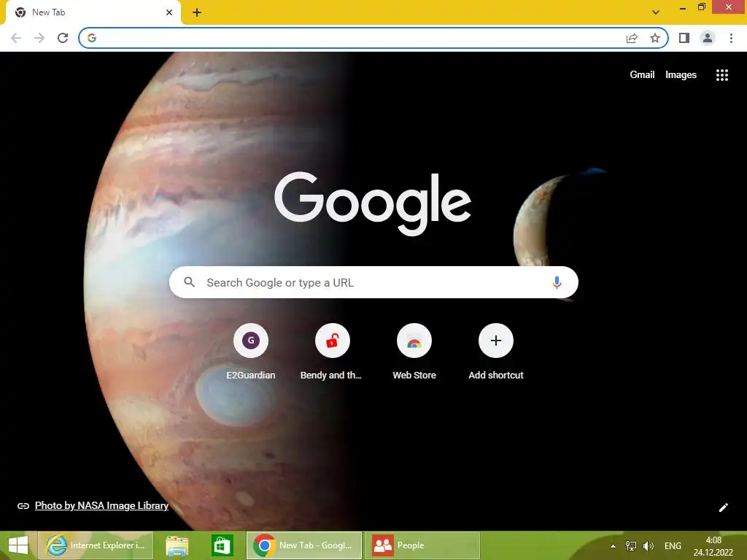Switch to Internet Explorer in the taskbar
This screenshot has width=747, height=560.
(96, 545)
